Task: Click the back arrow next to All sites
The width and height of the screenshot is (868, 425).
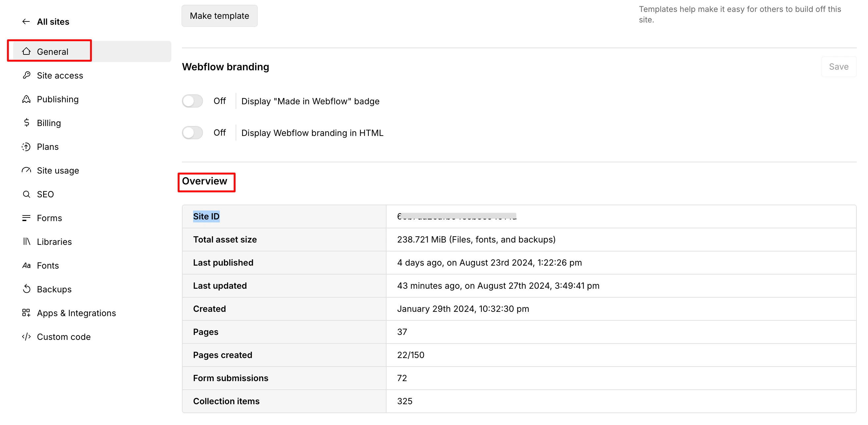Action: (x=26, y=21)
